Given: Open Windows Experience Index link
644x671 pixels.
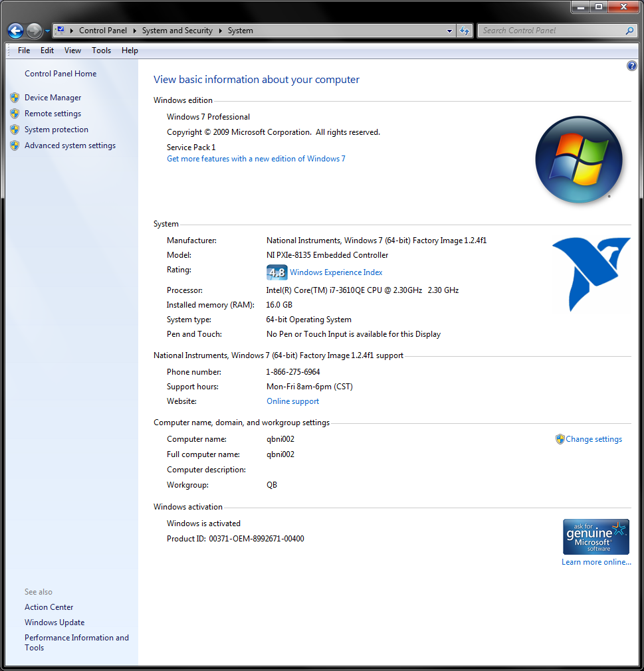Looking at the screenshot, I should 336,272.
